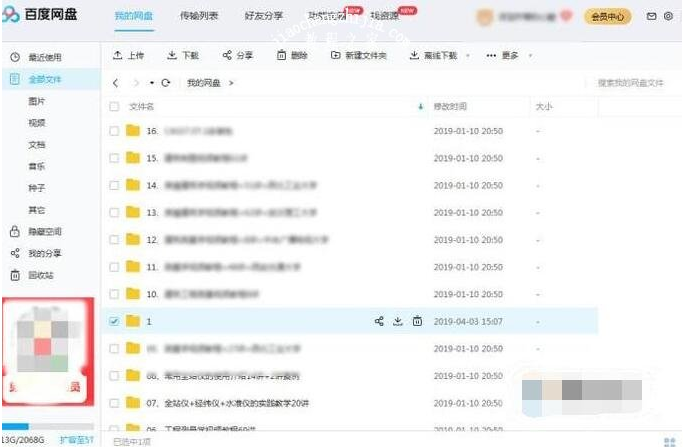Switch to the 好友分享 tab

pos(264,16)
